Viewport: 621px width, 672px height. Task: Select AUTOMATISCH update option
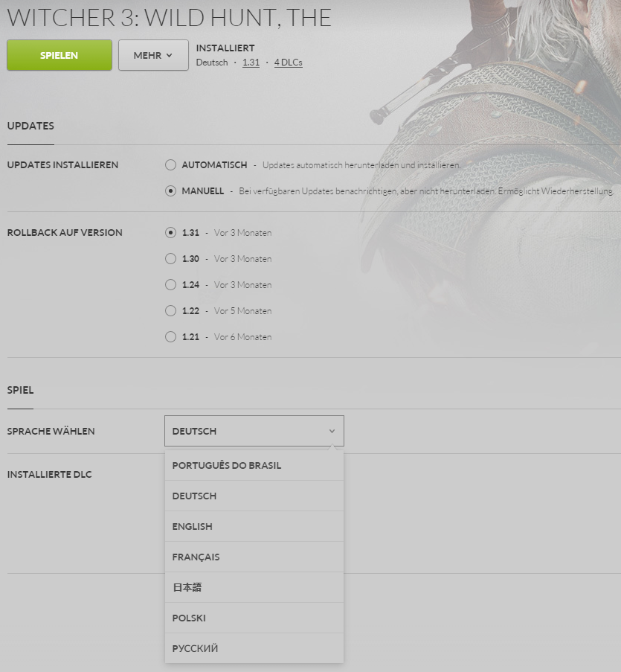click(x=170, y=165)
